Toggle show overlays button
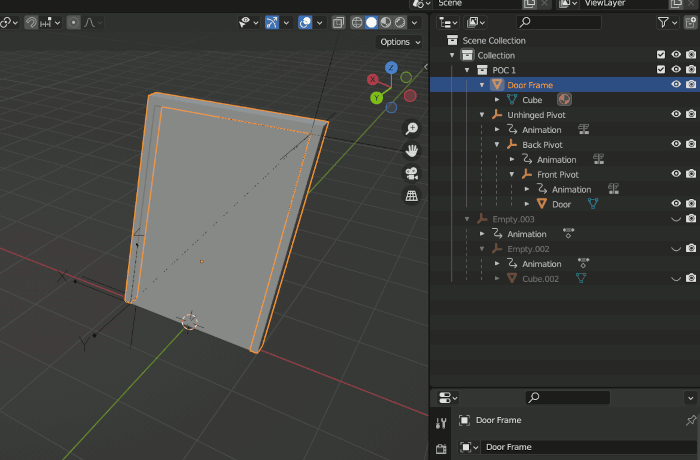Image resolution: width=700 pixels, height=460 pixels. (305, 22)
